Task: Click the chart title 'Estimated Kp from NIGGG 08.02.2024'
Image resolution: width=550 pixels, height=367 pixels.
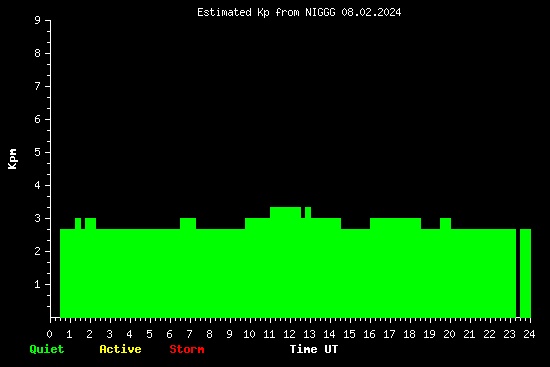Action: tap(299, 12)
